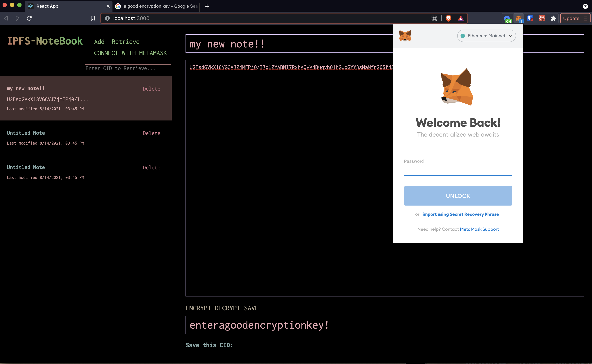Switch to the React App tab

[68, 6]
